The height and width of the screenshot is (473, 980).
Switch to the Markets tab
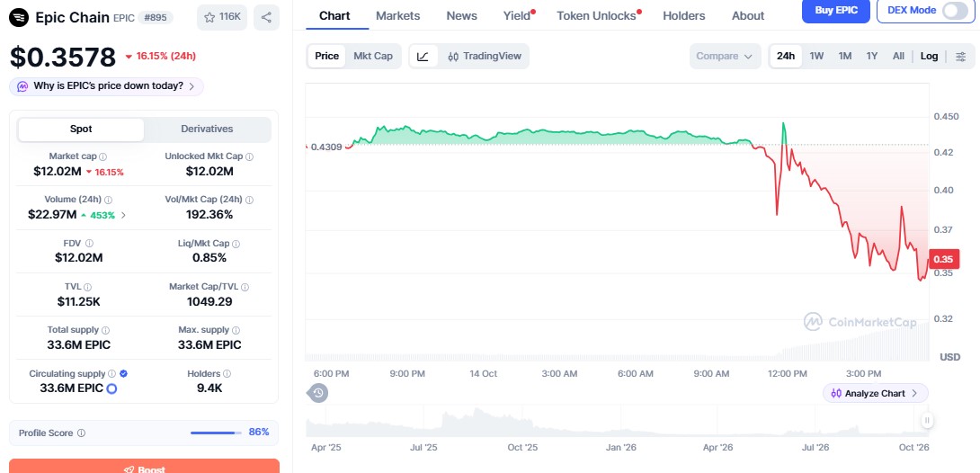(398, 15)
